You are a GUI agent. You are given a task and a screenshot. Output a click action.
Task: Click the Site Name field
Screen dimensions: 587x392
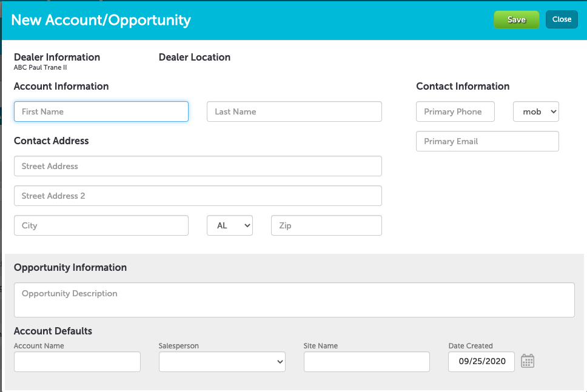pos(366,362)
